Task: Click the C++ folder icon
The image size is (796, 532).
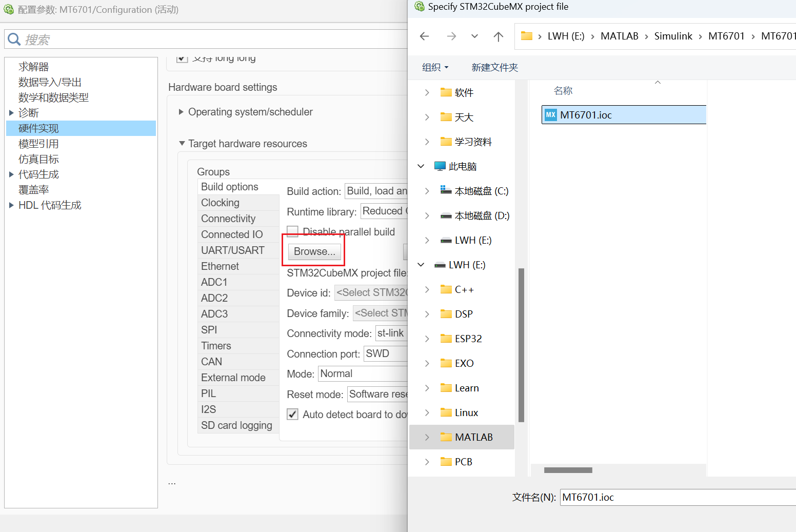Action: (446, 289)
